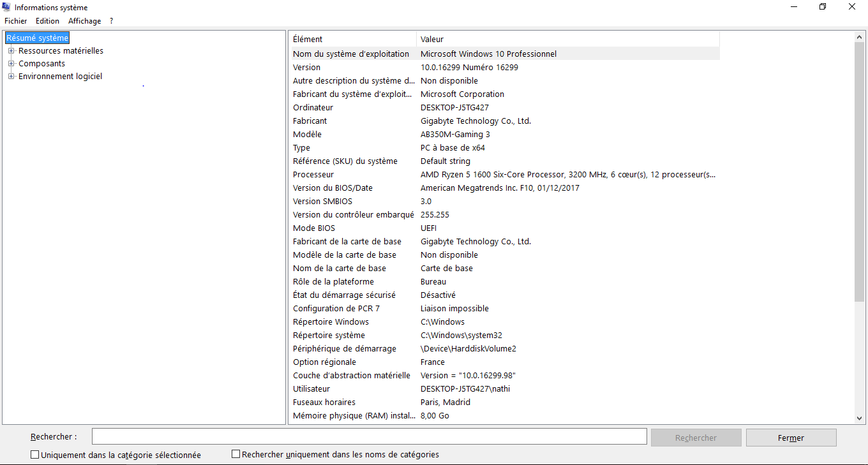The image size is (868, 465).
Task: Select the Option régionale row
Action: click(505, 362)
